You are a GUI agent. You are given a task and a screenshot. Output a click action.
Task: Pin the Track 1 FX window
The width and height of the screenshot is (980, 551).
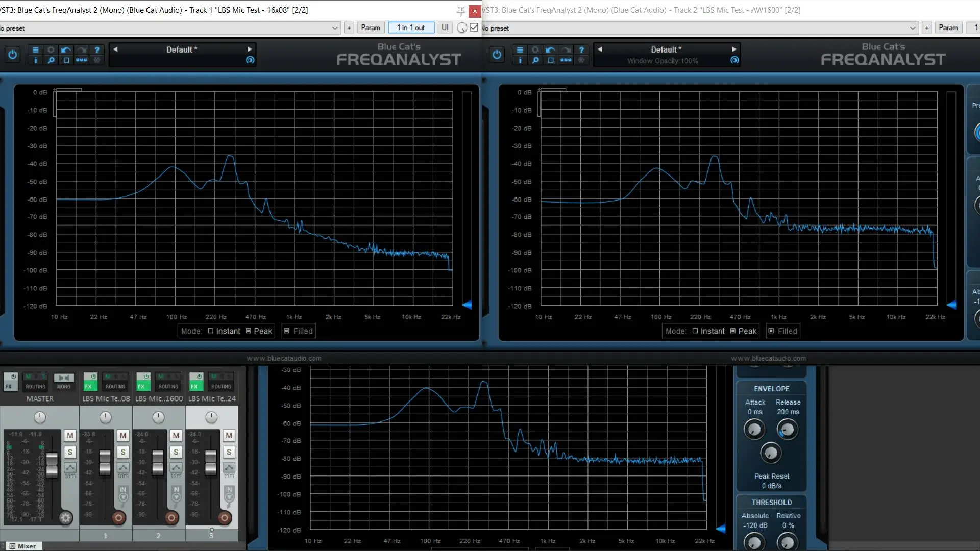click(x=461, y=11)
